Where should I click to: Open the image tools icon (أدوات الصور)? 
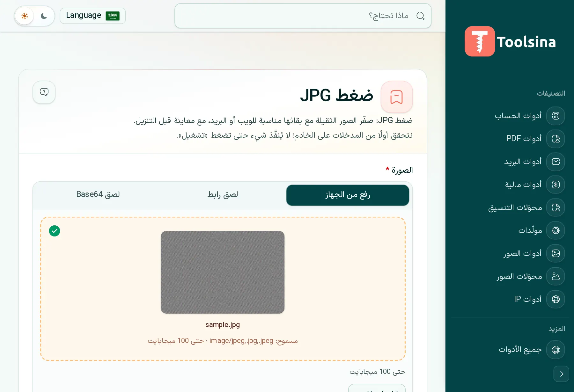(x=556, y=253)
